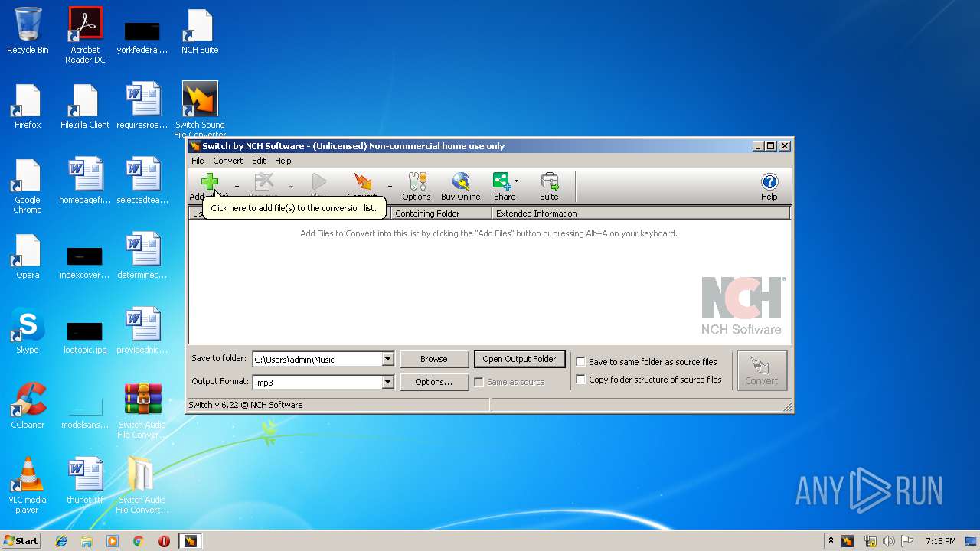
Task: Sort by Containing Folder column header
Action: [x=441, y=214]
